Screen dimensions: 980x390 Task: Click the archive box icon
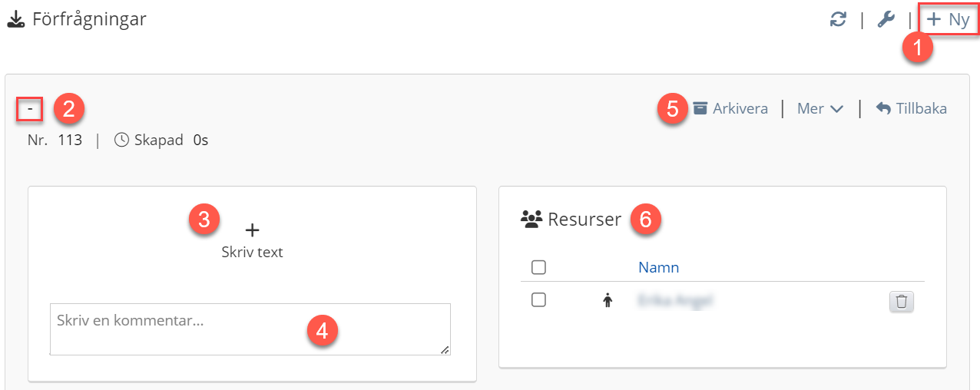700,108
